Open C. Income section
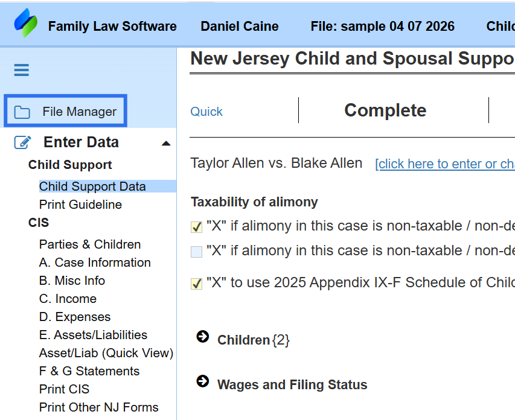 coord(68,299)
